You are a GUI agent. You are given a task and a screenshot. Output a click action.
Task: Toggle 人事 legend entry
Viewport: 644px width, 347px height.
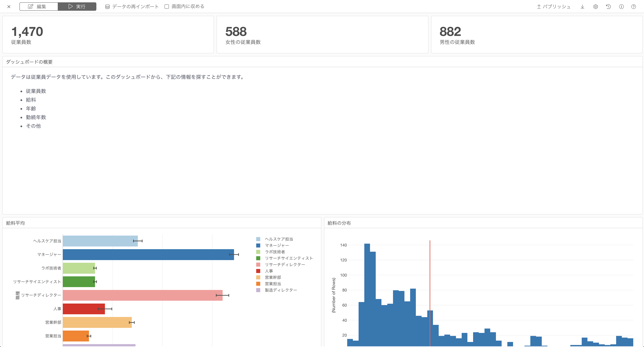pyautogui.click(x=269, y=271)
